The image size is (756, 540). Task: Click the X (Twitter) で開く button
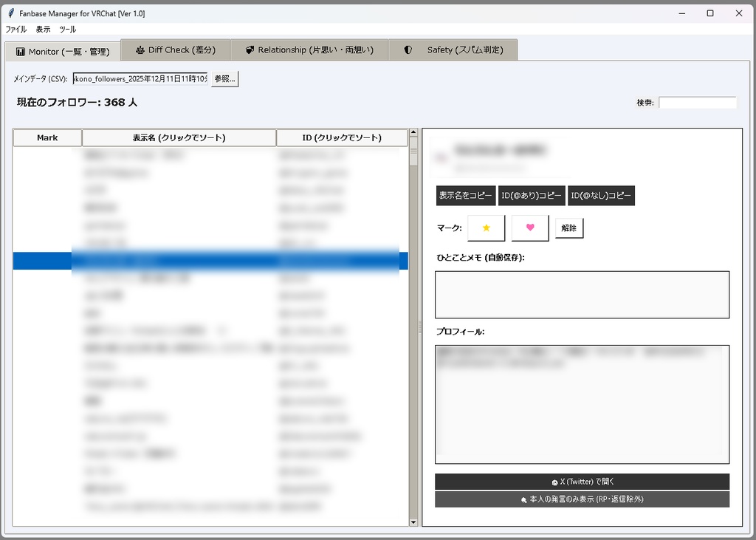tap(582, 482)
